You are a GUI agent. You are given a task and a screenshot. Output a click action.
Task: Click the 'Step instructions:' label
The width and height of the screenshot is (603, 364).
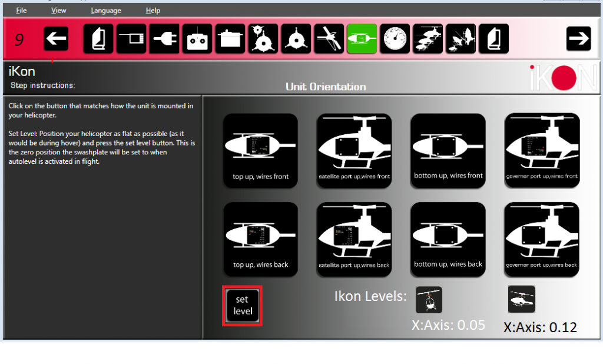[42, 85]
